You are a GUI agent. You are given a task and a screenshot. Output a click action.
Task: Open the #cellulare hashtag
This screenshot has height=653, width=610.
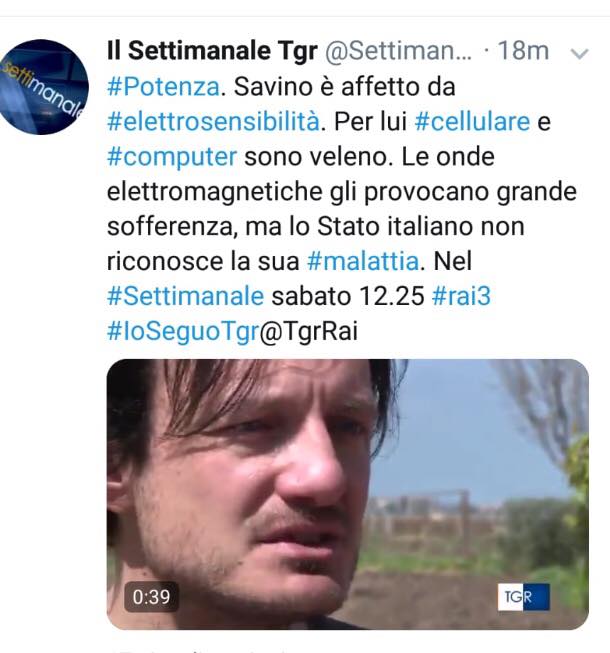[473, 122]
